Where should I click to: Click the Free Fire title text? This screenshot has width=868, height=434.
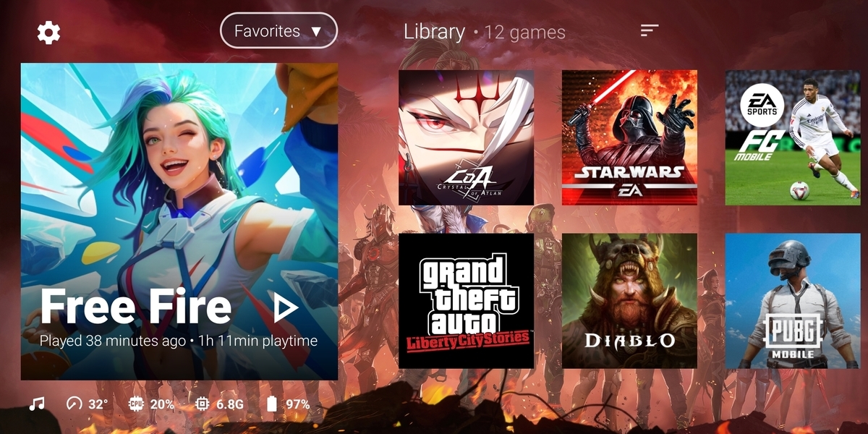136,307
